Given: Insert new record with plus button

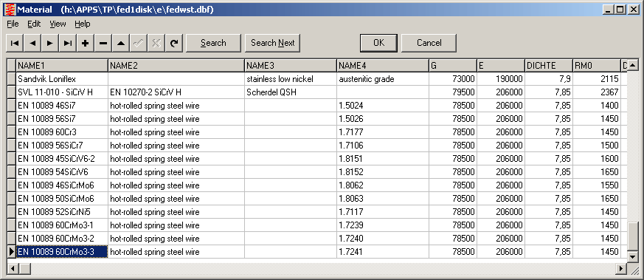Looking at the screenshot, I should [x=86, y=43].
